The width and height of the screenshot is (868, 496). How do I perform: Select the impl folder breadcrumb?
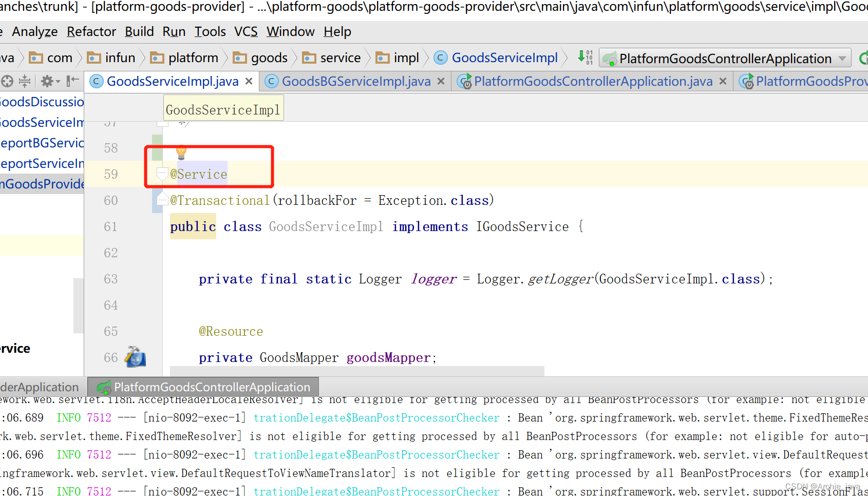click(x=398, y=58)
